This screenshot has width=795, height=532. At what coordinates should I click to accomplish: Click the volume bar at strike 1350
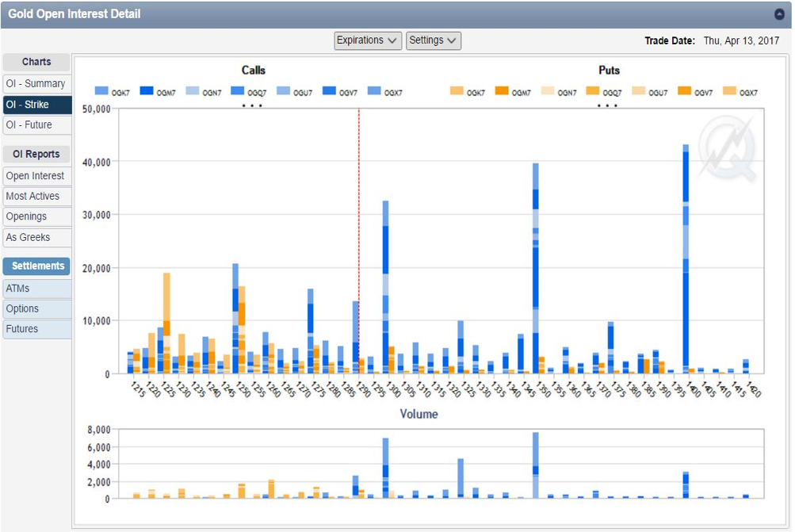pos(535,465)
